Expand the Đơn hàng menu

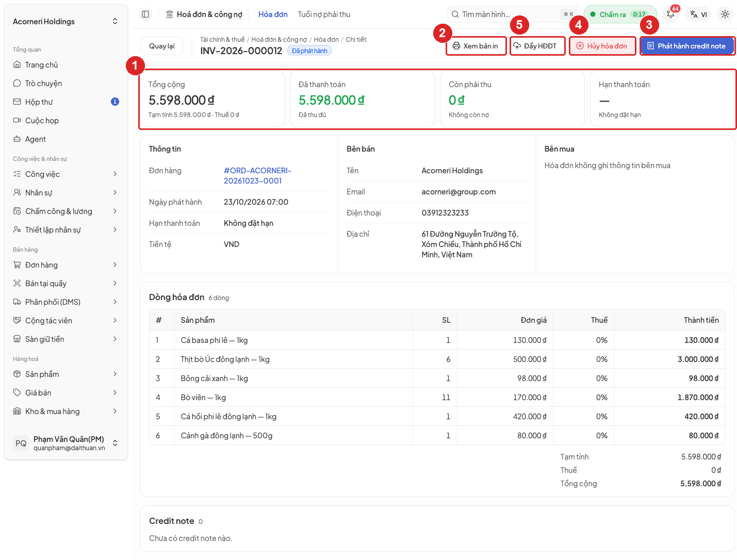point(66,265)
